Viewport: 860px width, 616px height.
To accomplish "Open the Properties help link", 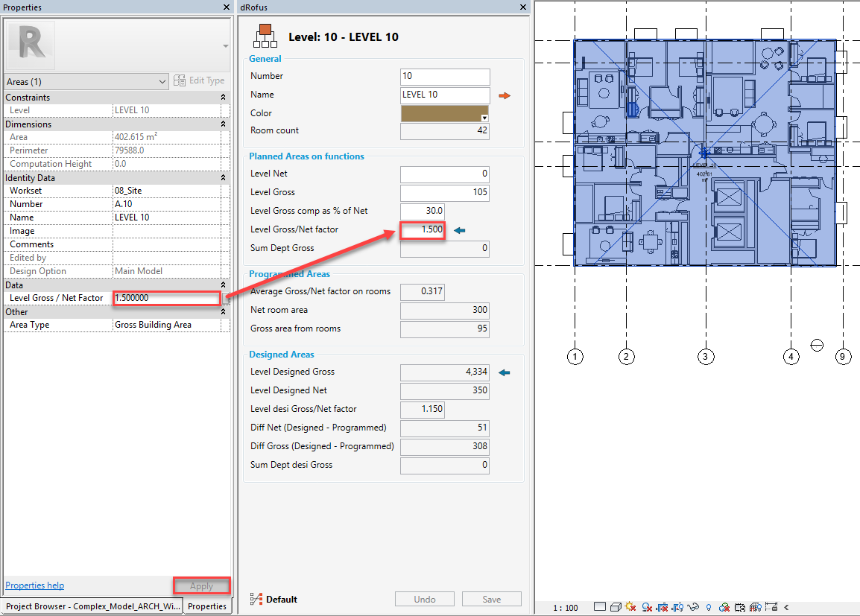I will pos(34,585).
